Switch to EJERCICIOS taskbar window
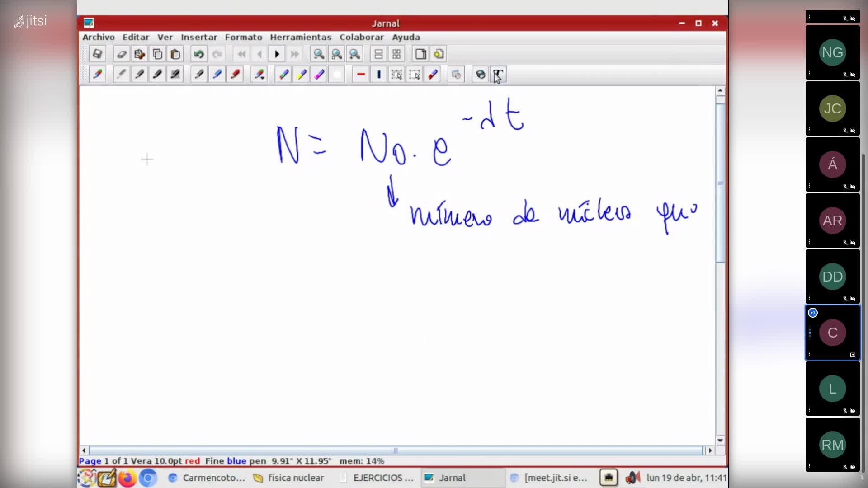Image resolution: width=868 pixels, height=488 pixels. click(x=377, y=478)
